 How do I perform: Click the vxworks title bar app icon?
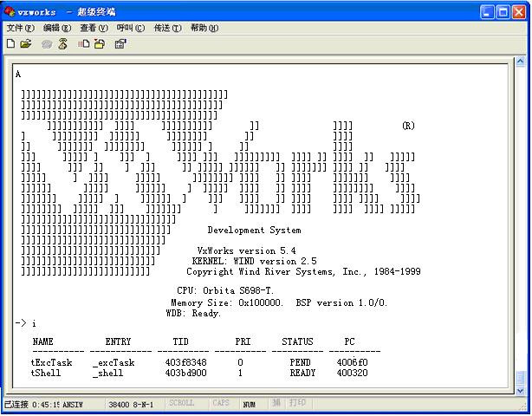click(x=10, y=11)
